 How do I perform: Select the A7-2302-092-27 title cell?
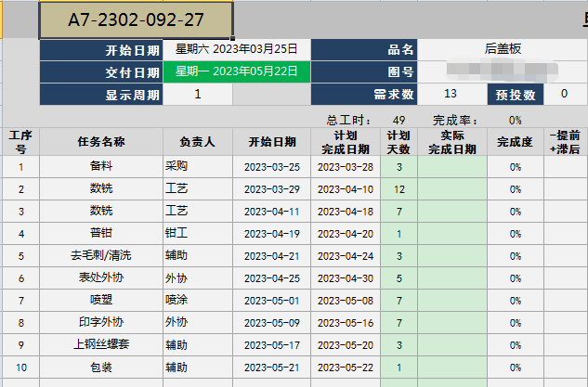(136, 20)
